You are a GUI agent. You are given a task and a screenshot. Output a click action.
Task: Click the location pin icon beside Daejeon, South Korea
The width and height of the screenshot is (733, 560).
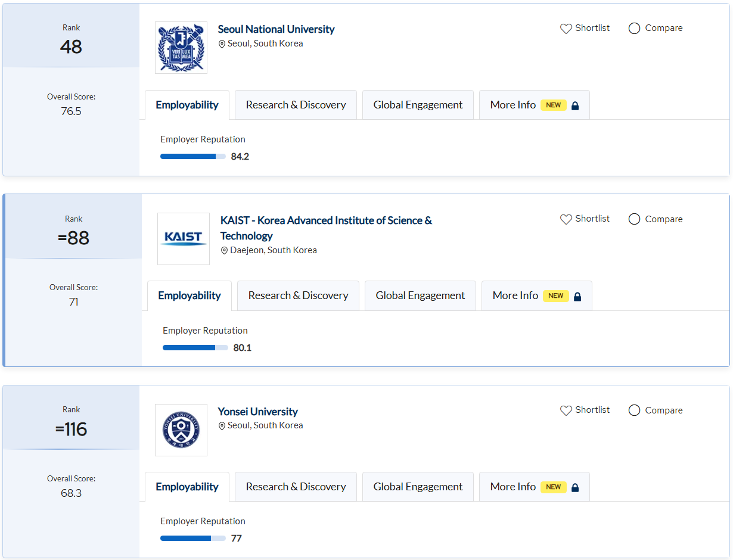tap(224, 251)
